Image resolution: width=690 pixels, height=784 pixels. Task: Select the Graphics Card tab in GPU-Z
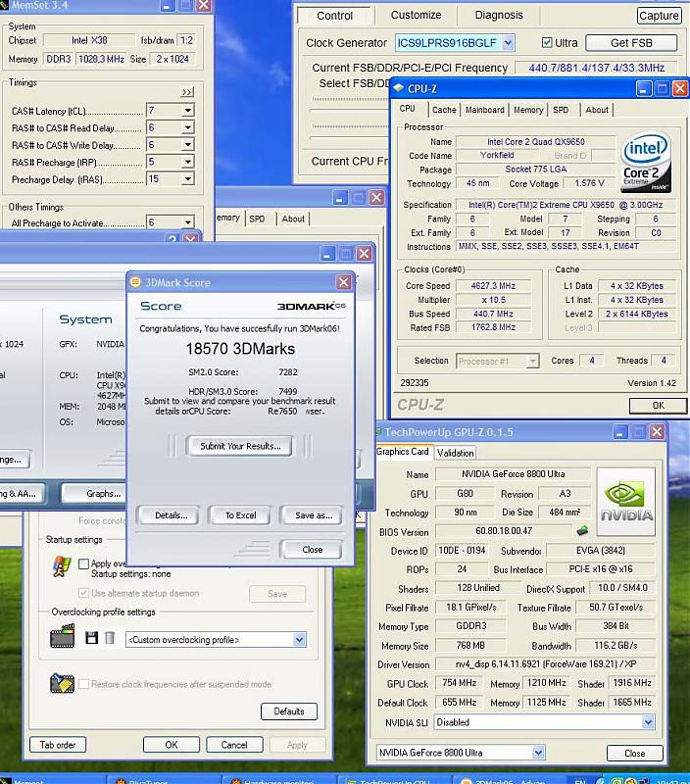click(x=403, y=452)
